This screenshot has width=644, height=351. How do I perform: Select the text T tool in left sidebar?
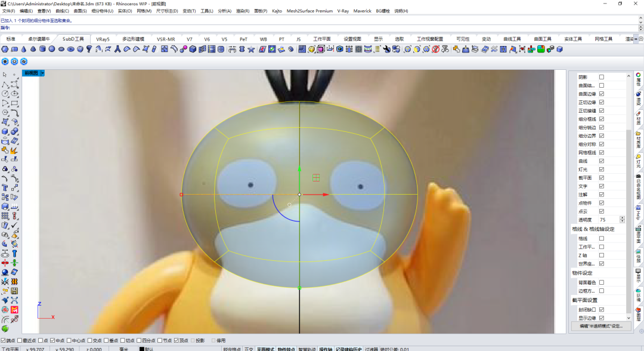(5, 188)
